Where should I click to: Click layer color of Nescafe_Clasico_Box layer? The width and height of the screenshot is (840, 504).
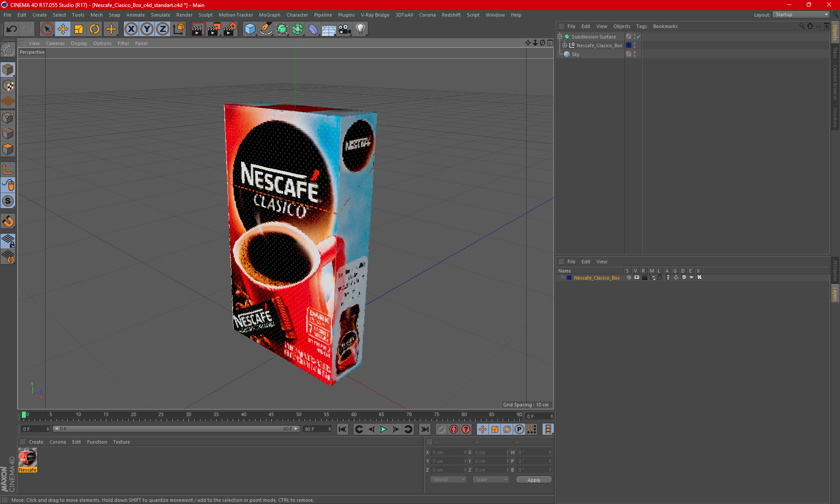tap(569, 278)
